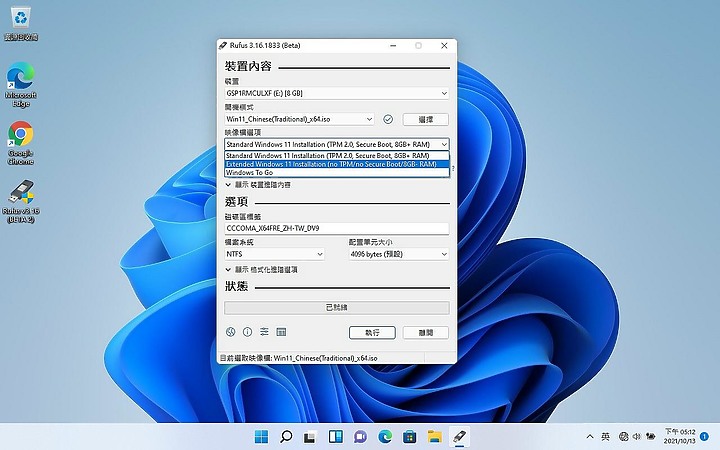This screenshot has height=450, width=720.
Task: Open Widgets panel on taskbar
Action: pyautogui.click(x=336, y=436)
